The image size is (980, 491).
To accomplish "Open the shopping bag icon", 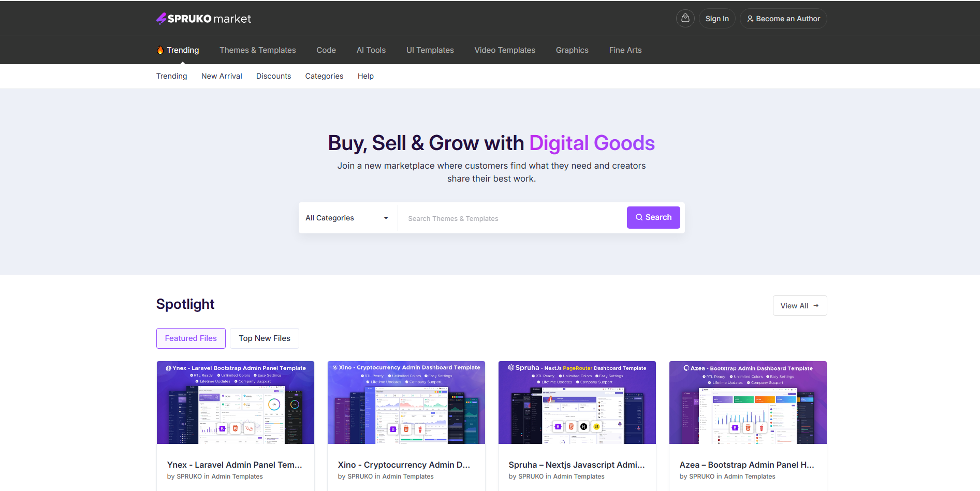I will (685, 18).
